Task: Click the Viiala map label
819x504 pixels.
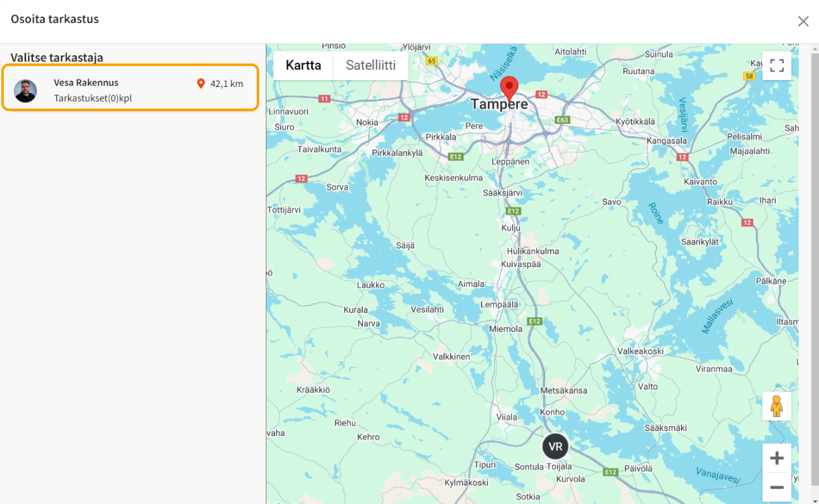Action: pos(507,417)
